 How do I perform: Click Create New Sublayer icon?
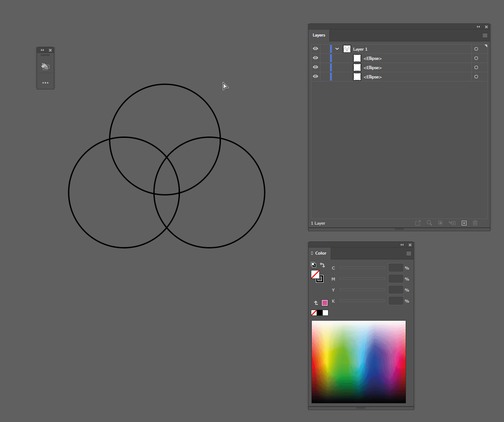click(x=452, y=223)
